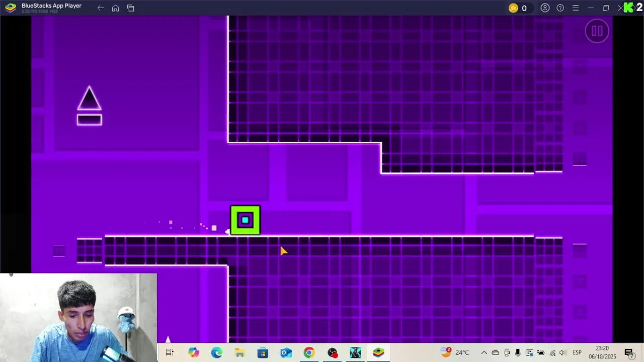Tap the green cube player character
This screenshot has height=362, width=644.
(245, 220)
